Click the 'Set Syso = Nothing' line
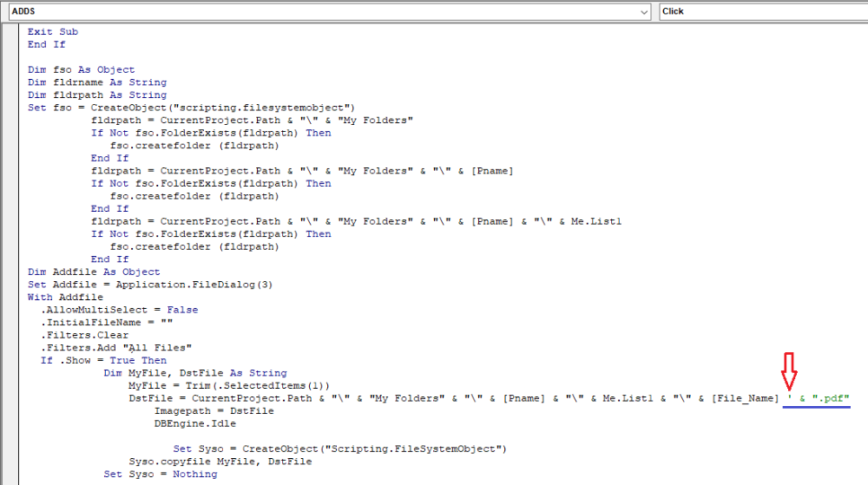Image resolution: width=868 pixels, height=485 pixels. click(160, 475)
